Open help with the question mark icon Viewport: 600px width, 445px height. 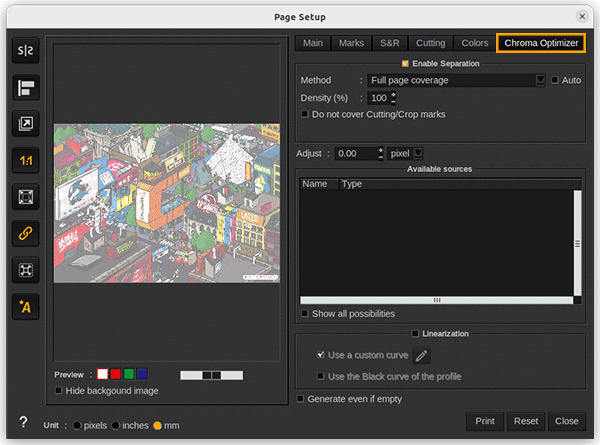click(x=22, y=423)
